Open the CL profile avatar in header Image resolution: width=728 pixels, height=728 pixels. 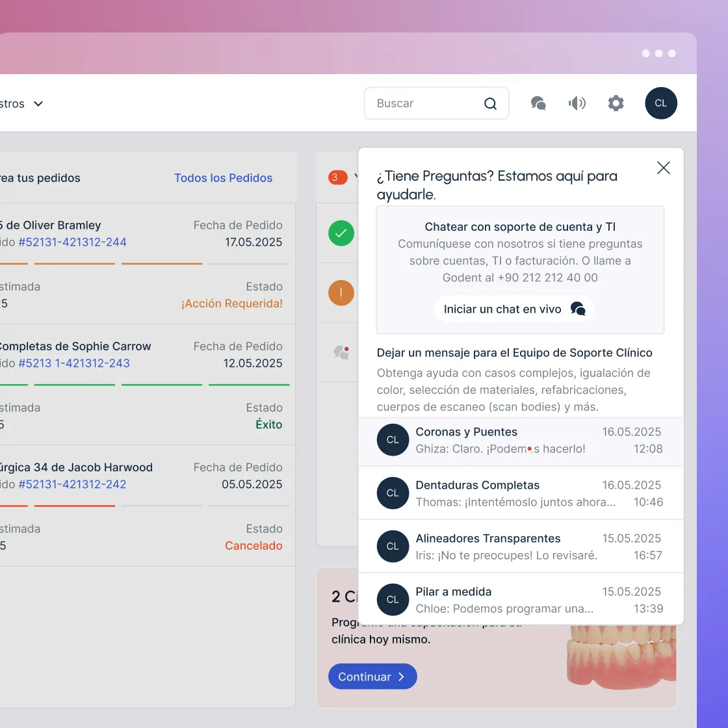660,103
